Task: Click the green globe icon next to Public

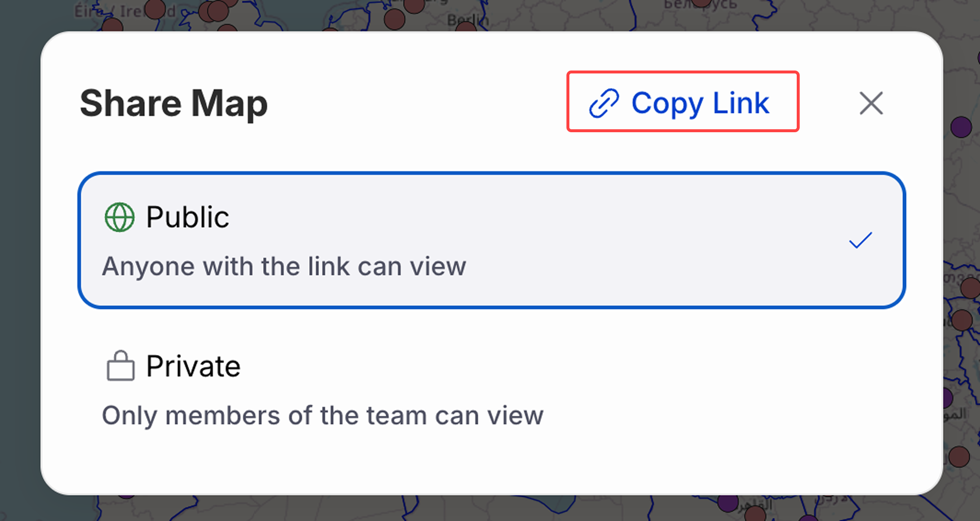Action: pyautogui.click(x=120, y=217)
